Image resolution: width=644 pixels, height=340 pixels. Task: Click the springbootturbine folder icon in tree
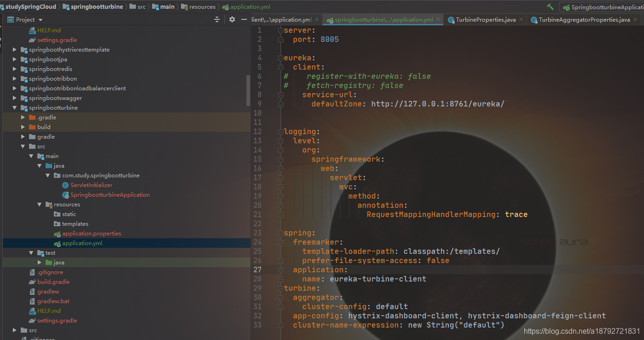(24, 108)
